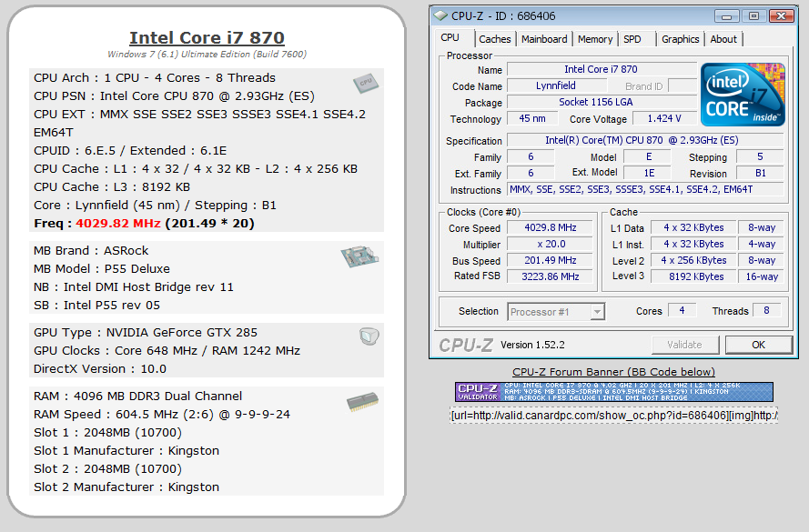Image resolution: width=809 pixels, height=532 pixels.
Task: Click the Revision value 'B1'
Action: pos(761,173)
